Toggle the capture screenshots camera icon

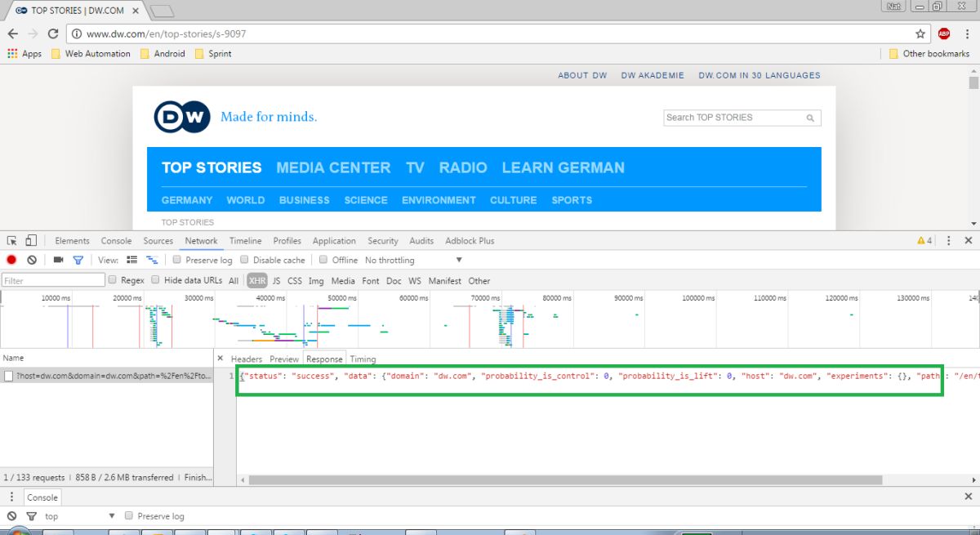58,260
